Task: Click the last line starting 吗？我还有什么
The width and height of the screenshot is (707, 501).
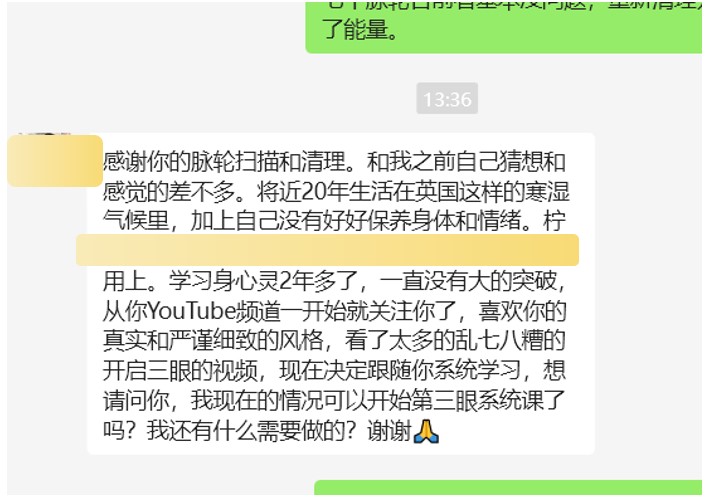Action: 271,431
